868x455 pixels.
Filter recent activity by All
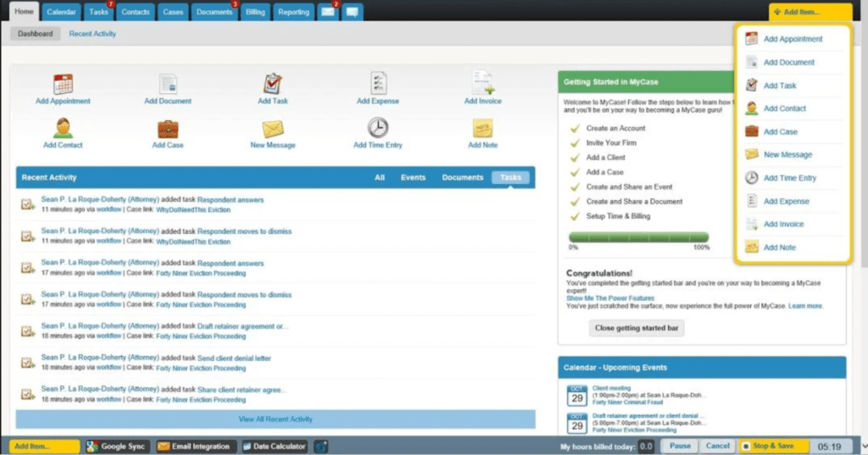tap(379, 178)
